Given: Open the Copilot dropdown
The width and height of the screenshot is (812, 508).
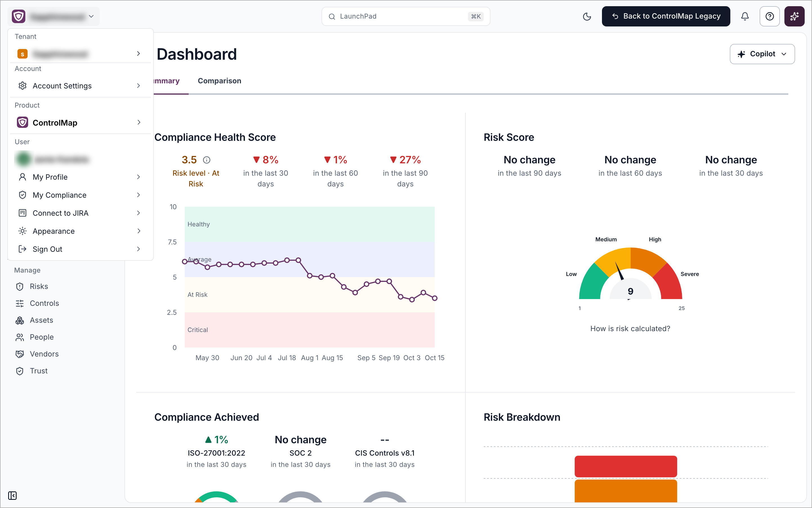Looking at the screenshot, I should [762, 54].
